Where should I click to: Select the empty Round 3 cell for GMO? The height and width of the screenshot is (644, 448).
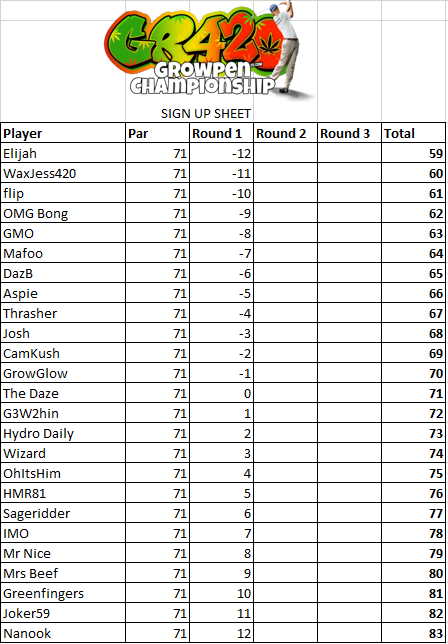(349, 233)
